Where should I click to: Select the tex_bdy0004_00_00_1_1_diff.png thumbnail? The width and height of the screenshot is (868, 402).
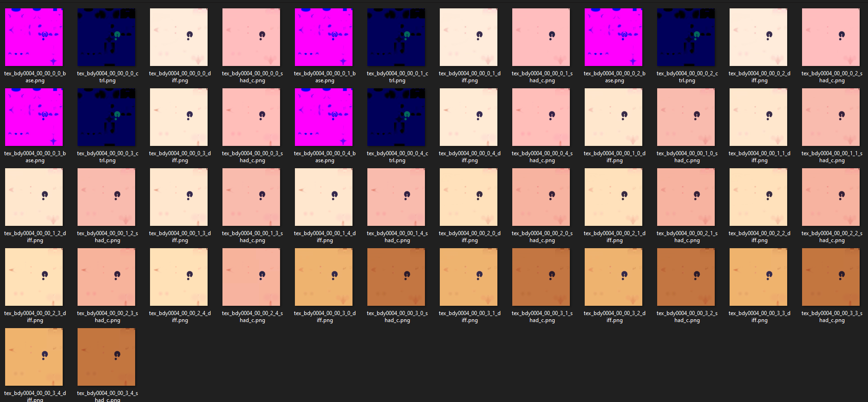758,117
